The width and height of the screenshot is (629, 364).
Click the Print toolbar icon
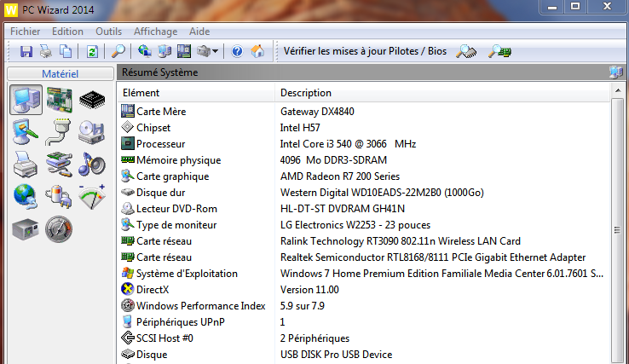[46, 51]
